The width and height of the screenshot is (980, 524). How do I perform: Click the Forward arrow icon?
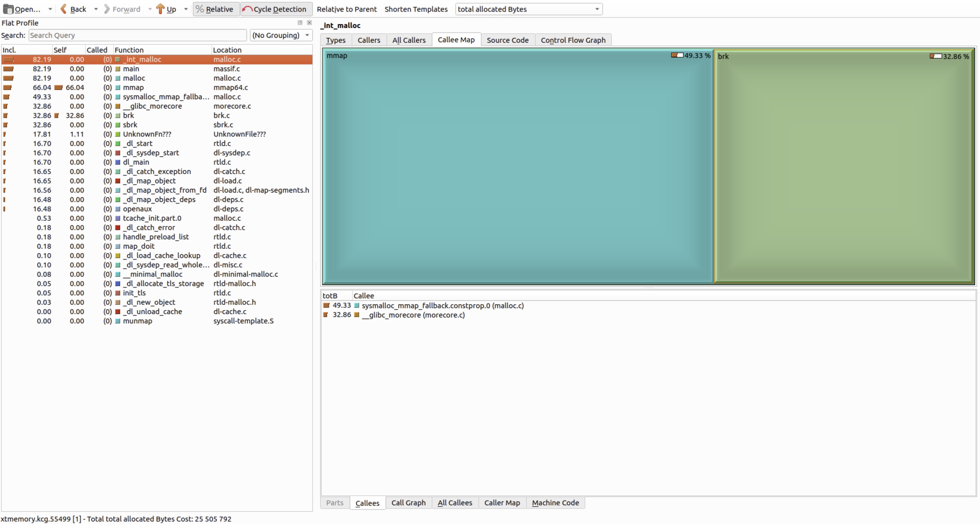click(x=107, y=9)
